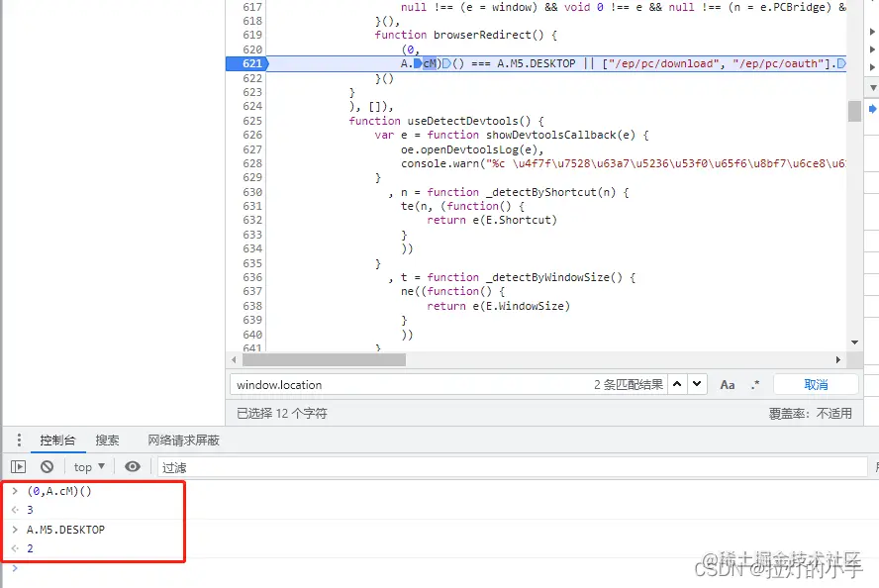
Task: Toggle the live expression eye icon
Action: click(x=133, y=466)
